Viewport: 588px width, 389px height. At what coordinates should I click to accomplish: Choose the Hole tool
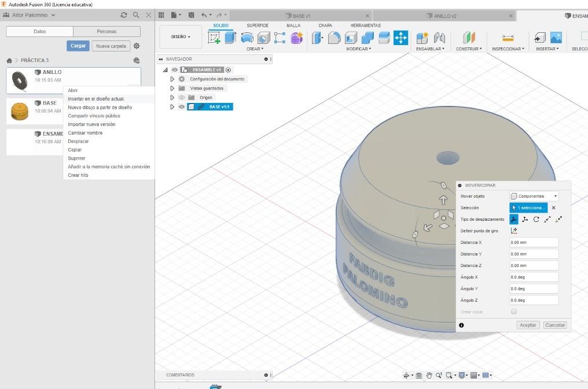click(264, 38)
